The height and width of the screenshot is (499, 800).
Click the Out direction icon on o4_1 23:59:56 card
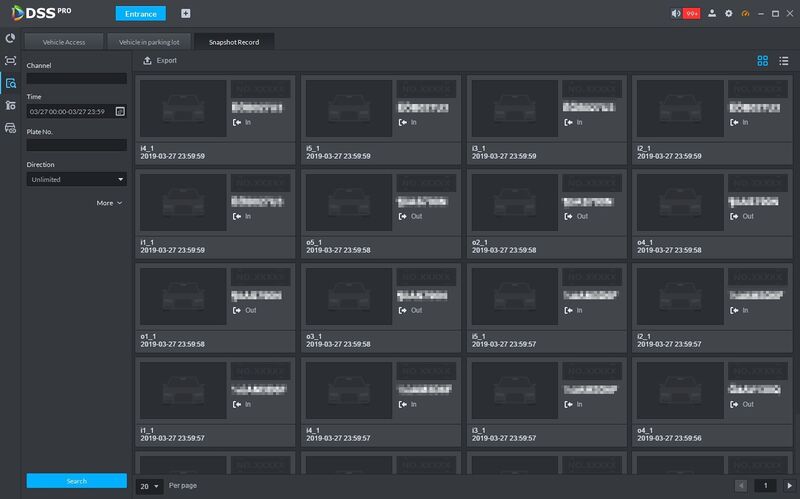tap(734, 404)
